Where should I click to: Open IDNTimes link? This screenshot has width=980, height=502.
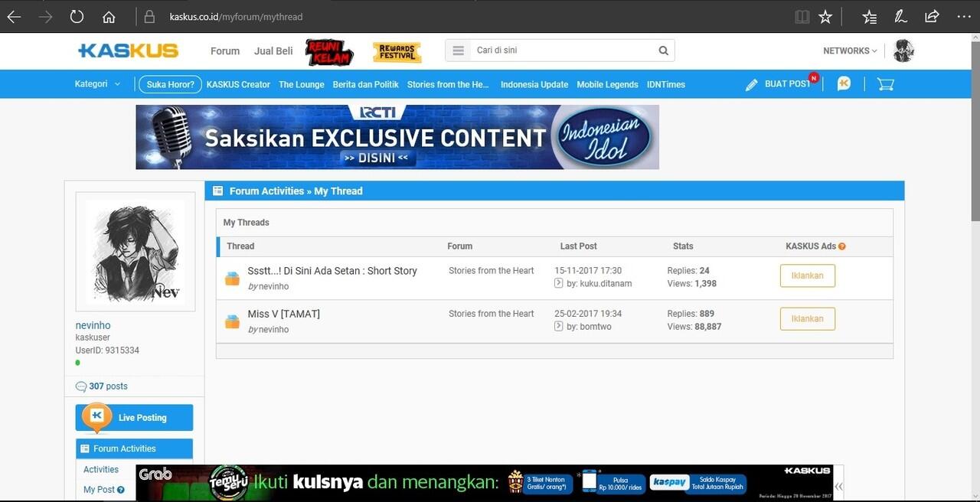(666, 85)
